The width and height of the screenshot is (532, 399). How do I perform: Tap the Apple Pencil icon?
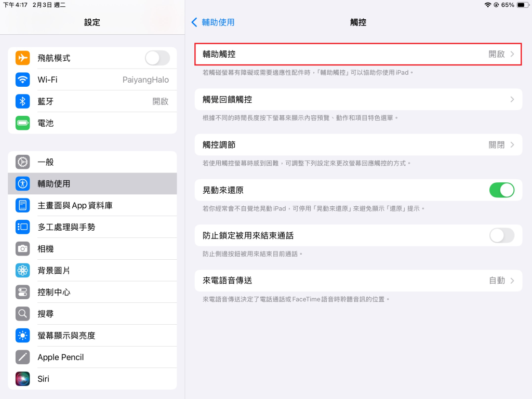(x=22, y=357)
